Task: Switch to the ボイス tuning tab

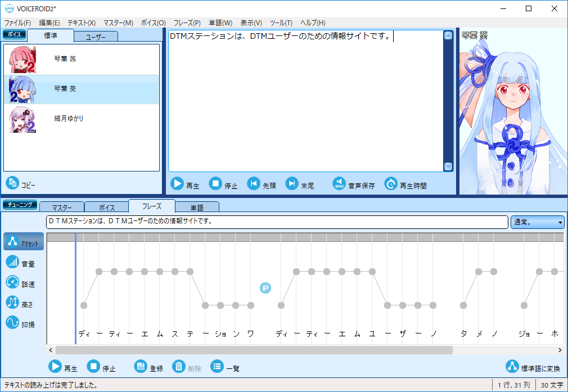Action: coord(106,207)
